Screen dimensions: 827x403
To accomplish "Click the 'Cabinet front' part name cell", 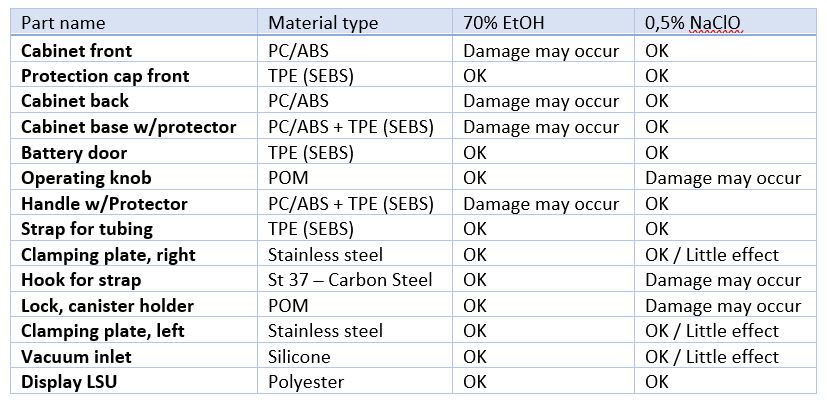I will [76, 50].
